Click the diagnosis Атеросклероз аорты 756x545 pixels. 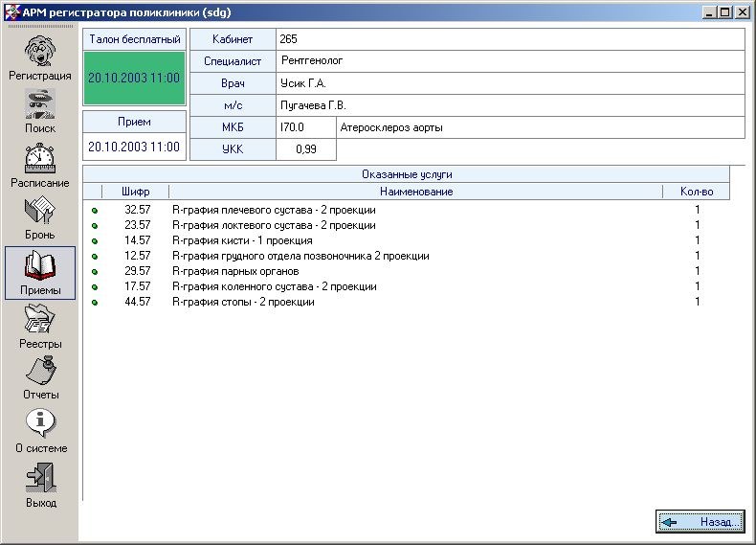[x=541, y=127]
